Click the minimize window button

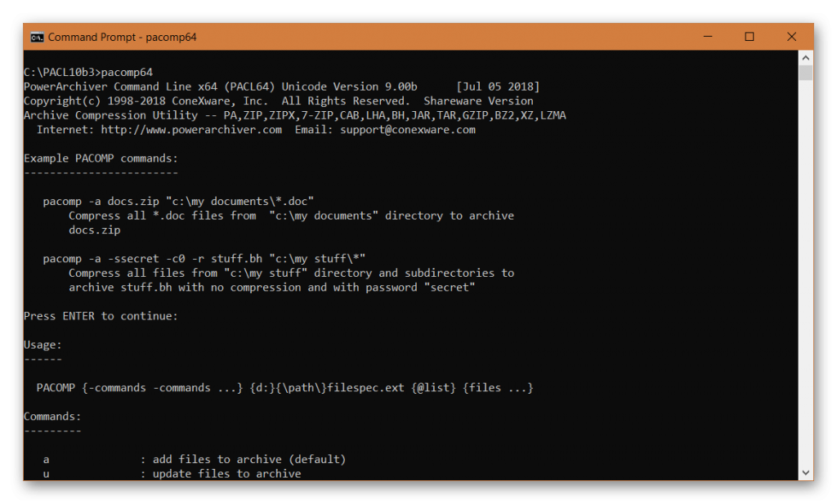(x=706, y=36)
